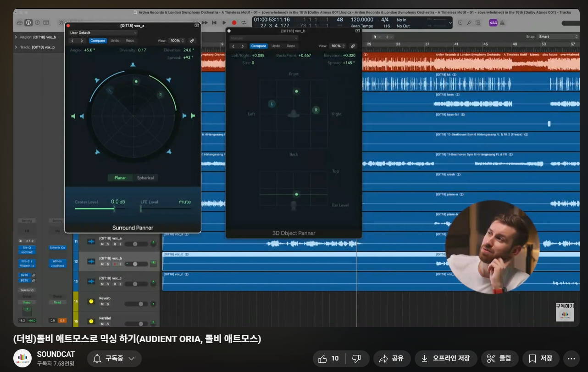Screen dimensions: 588x372
Task: Click next preset arrow in 3D Object Panner
Action: click(x=243, y=46)
